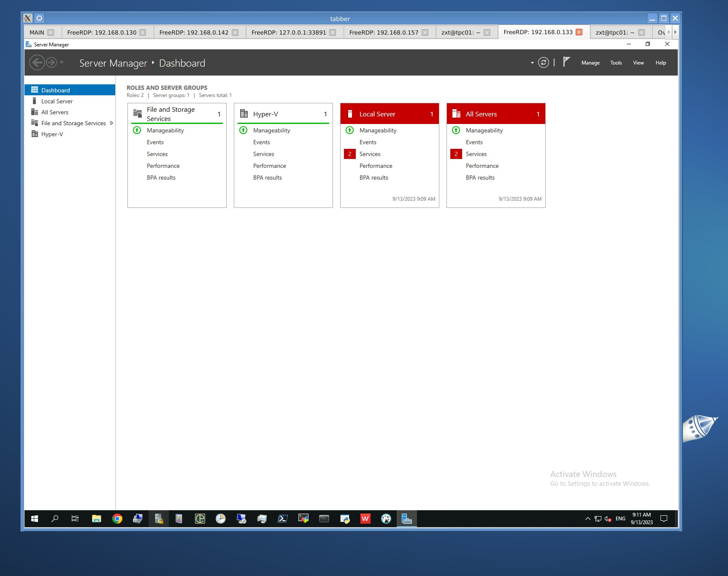Click the forward navigation arrow in Server Manager
This screenshot has width=728, height=576.
pyautogui.click(x=51, y=63)
